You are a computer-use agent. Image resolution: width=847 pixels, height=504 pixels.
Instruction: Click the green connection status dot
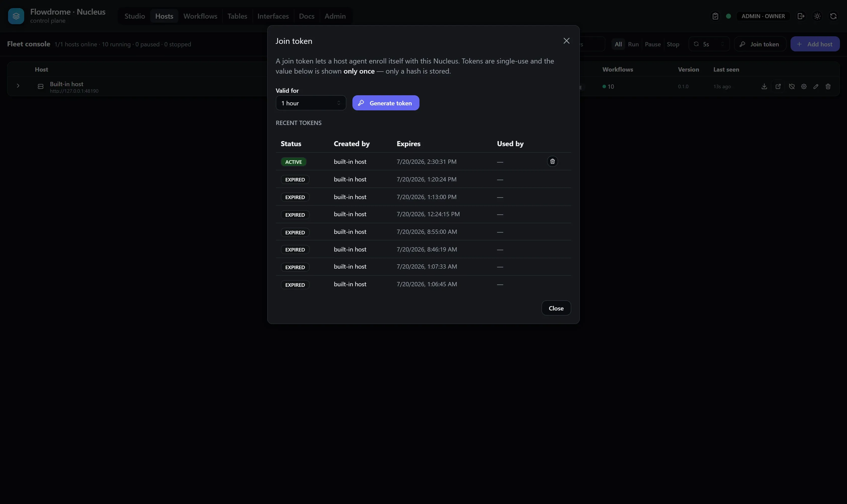(729, 16)
